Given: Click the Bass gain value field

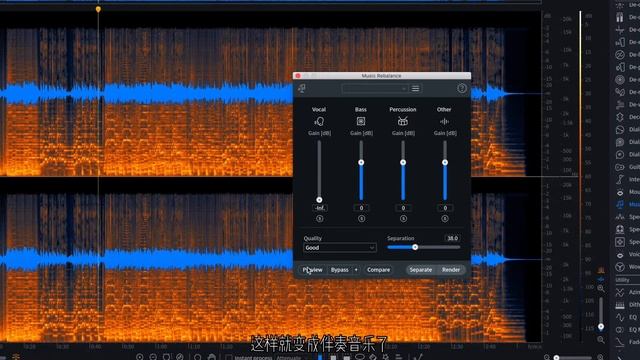Looking at the screenshot, I should [361, 208].
